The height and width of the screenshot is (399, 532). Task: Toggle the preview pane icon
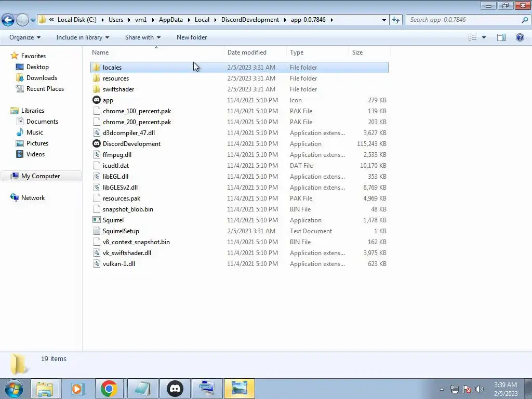(501, 37)
